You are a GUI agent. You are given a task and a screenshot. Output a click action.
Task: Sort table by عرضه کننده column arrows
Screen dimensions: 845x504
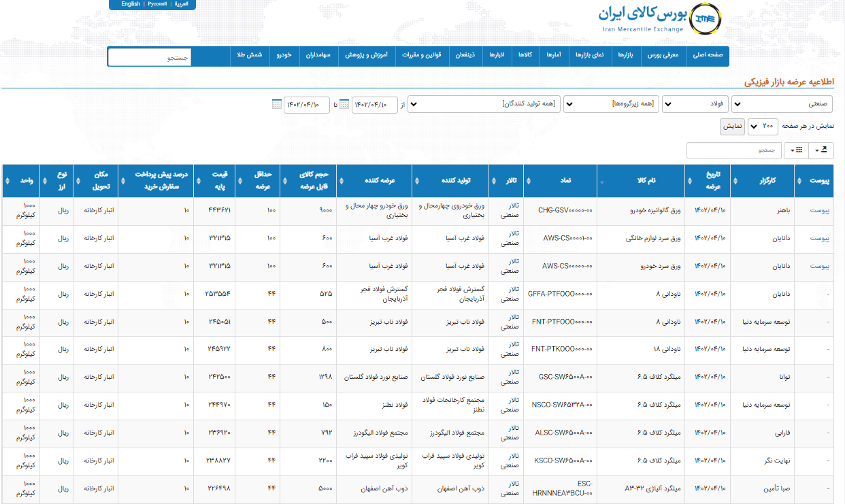click(341, 181)
